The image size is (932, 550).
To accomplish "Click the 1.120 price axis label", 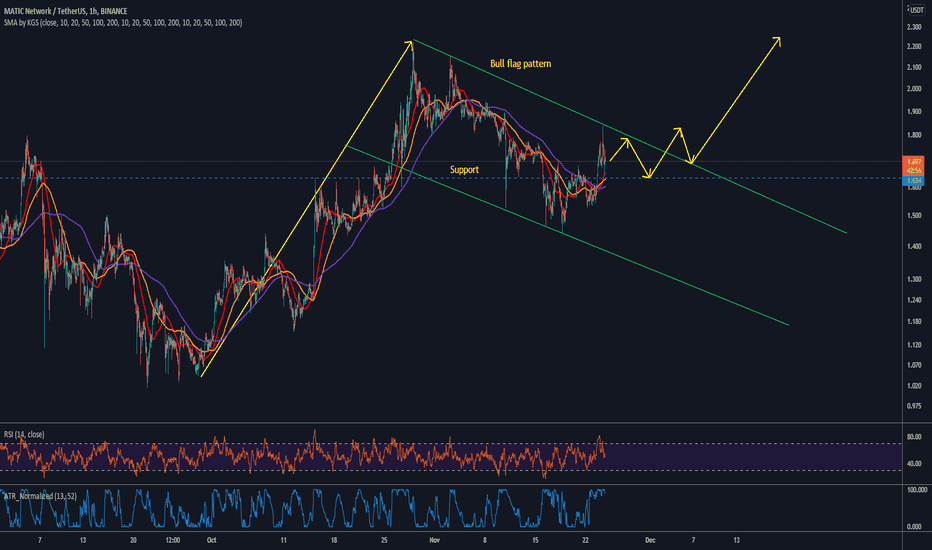I will point(914,345).
